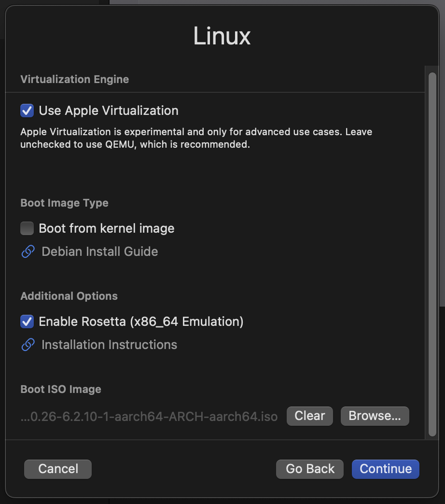The image size is (445, 504).
Task: Uncheck Use Apple Virtualization checkbox
Action: (x=27, y=111)
